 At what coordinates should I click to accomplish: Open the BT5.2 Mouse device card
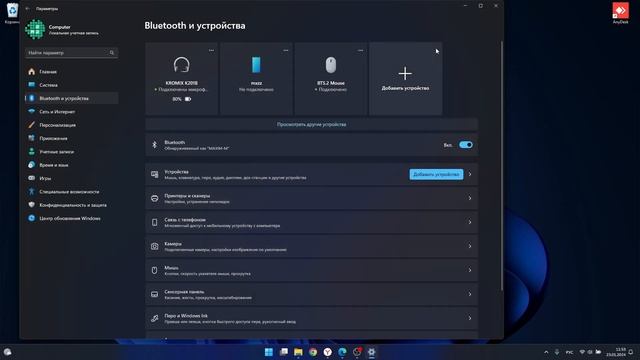[x=331, y=78]
